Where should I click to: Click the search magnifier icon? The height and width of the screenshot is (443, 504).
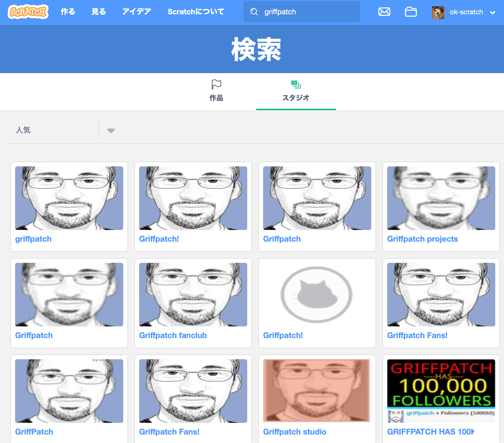tap(254, 12)
